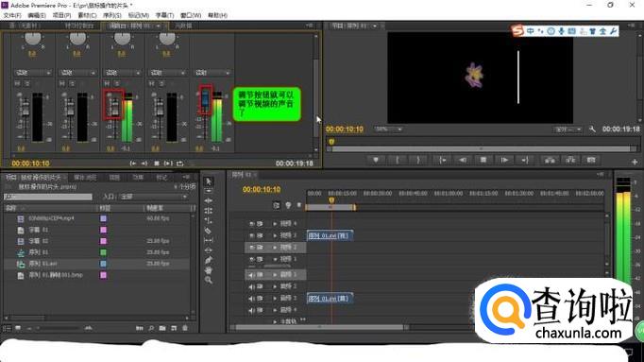Select the Razor tool

209,231
